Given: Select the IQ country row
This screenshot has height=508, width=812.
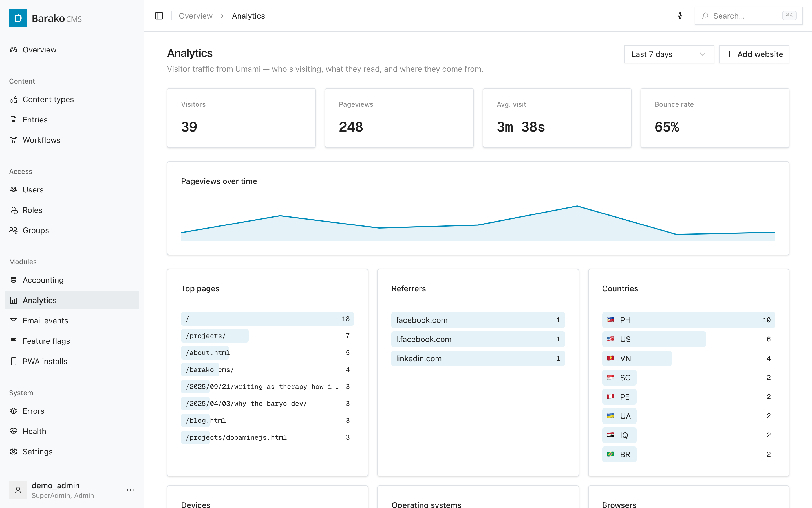Looking at the screenshot, I should [689, 435].
